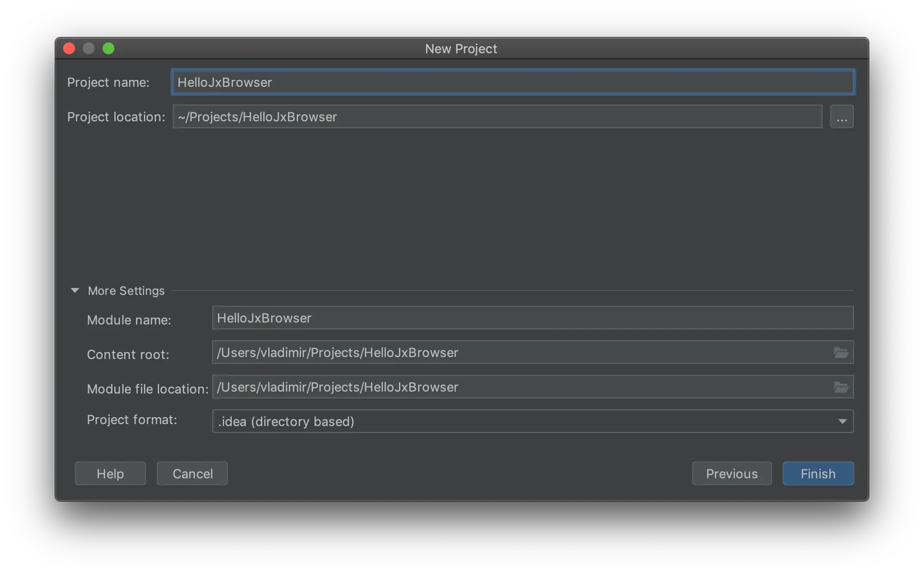The width and height of the screenshot is (924, 574).
Task: Select the 'Module name:' label
Action: click(129, 320)
